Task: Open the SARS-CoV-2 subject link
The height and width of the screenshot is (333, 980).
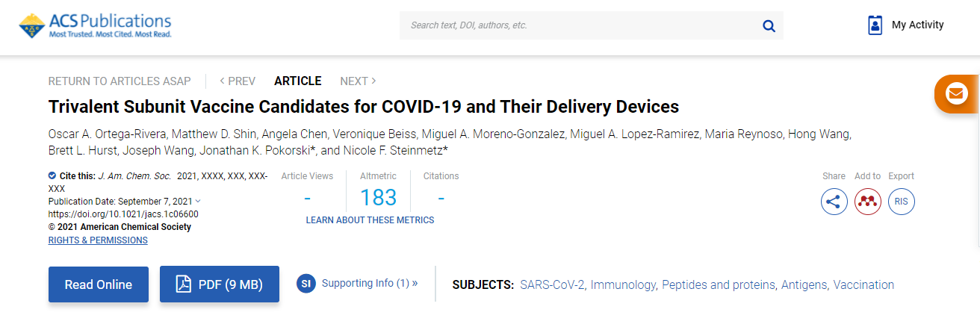Action: 552,284
